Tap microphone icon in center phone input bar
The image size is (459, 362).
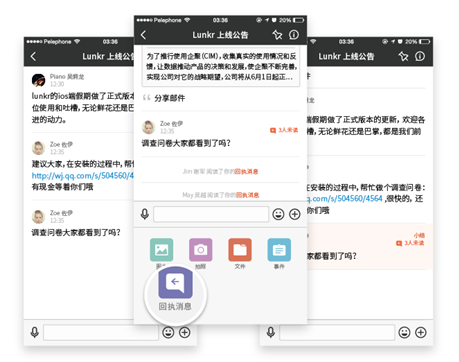pos(145,214)
